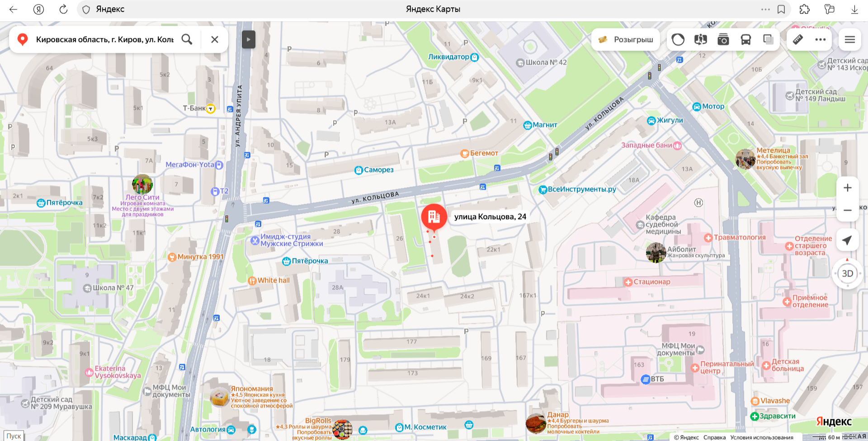Click the red building pin marker
The width and height of the screenshot is (868, 441).
click(x=434, y=217)
